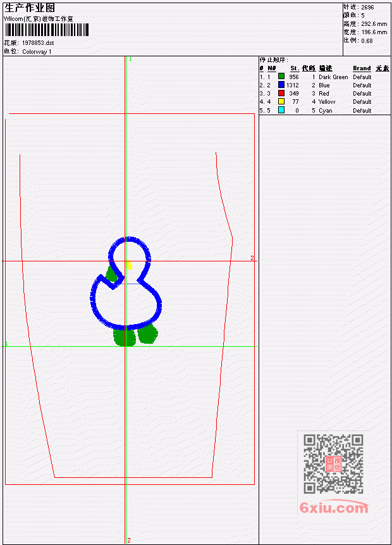392x545 pixels.
Task: Click the left green duck foot
Action: point(124,337)
